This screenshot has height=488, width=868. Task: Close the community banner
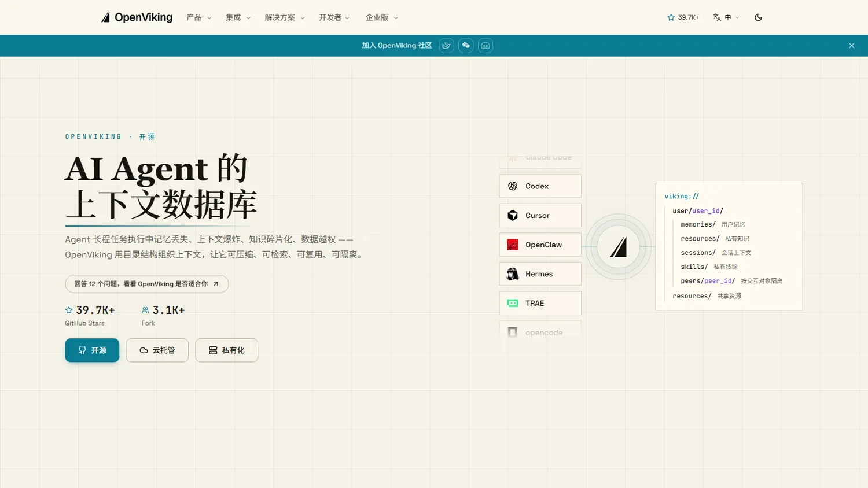point(851,46)
